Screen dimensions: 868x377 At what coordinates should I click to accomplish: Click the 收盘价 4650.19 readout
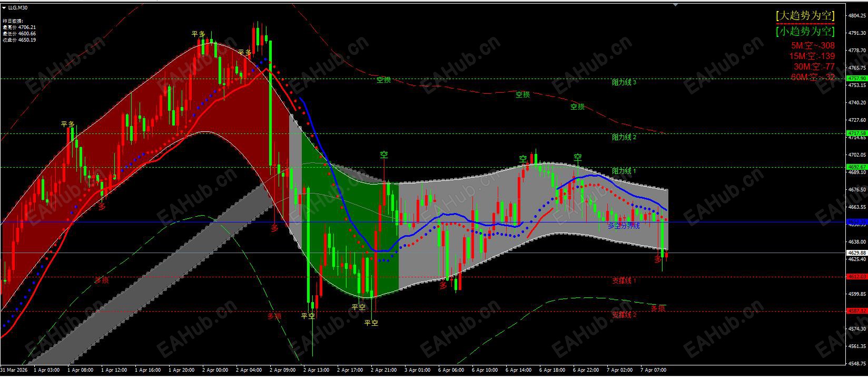[x=19, y=40]
